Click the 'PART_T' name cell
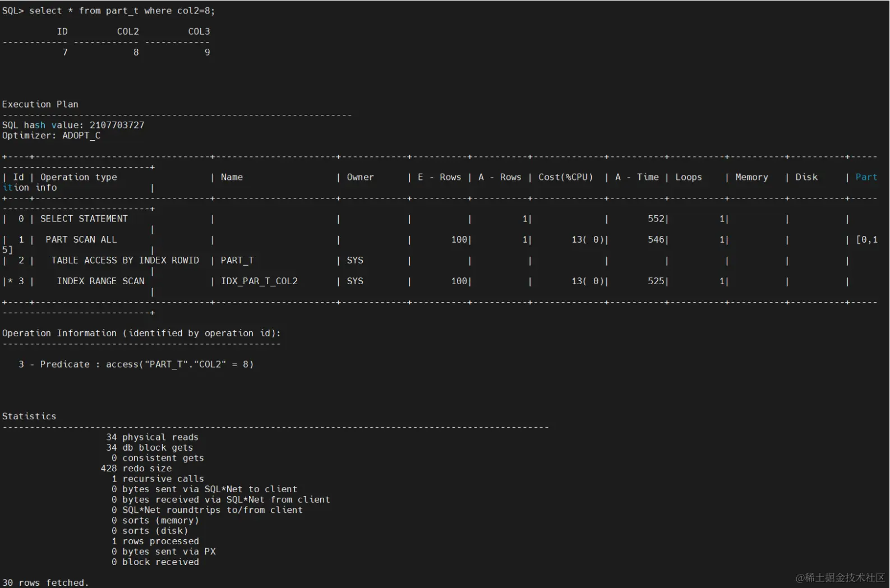The image size is (890, 588). pyautogui.click(x=237, y=260)
